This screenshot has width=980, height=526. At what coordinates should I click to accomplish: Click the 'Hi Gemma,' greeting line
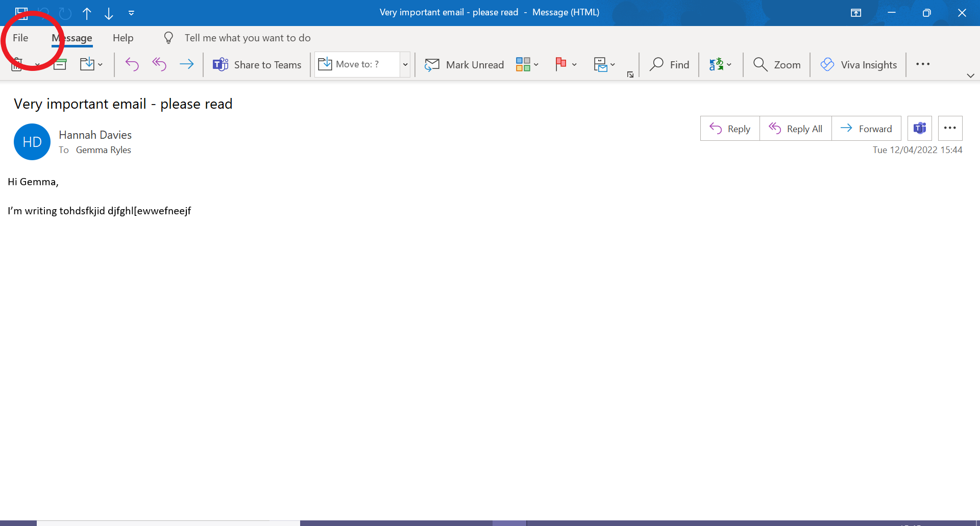coord(33,182)
